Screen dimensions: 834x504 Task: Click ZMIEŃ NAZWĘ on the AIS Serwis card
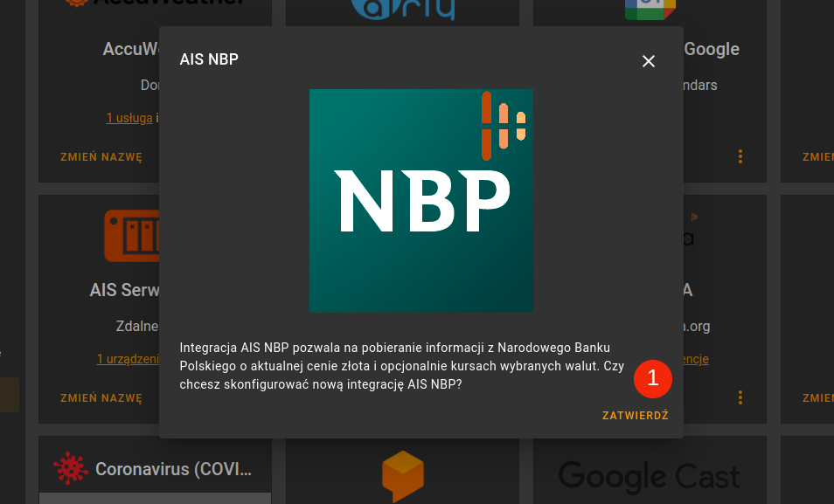[101, 398]
